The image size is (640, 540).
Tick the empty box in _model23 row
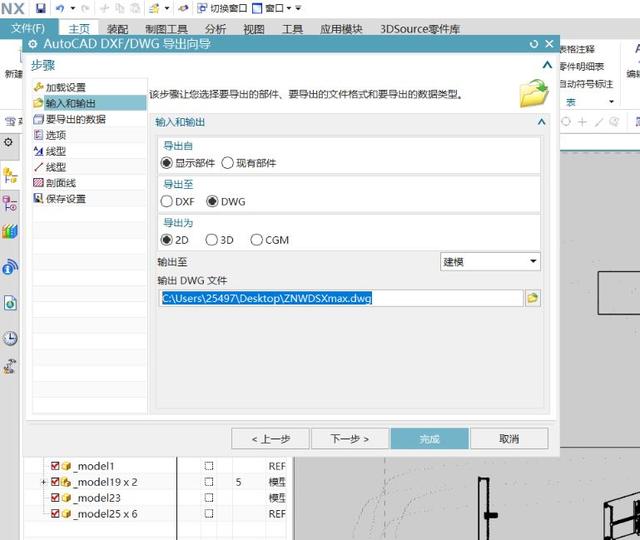[209, 498]
